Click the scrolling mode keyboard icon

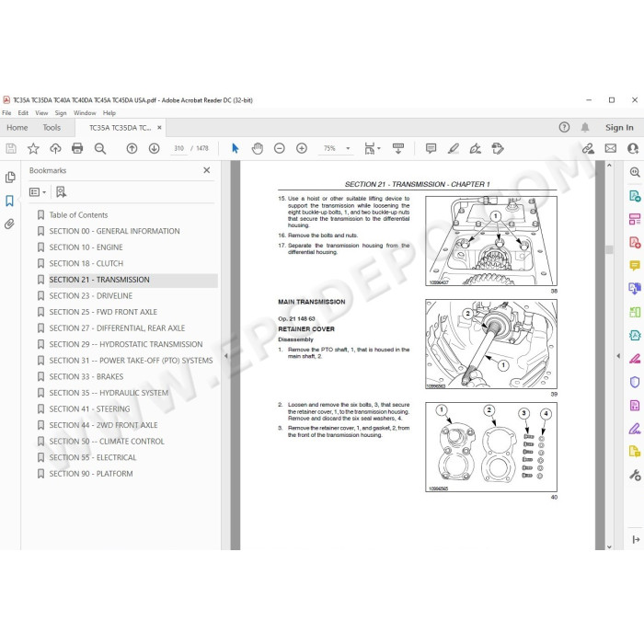tap(398, 148)
